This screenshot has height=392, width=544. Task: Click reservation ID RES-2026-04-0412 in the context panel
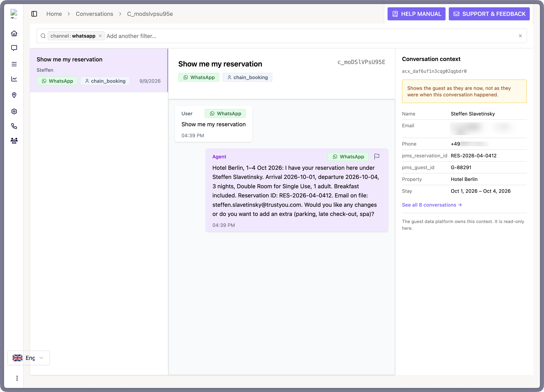click(474, 156)
